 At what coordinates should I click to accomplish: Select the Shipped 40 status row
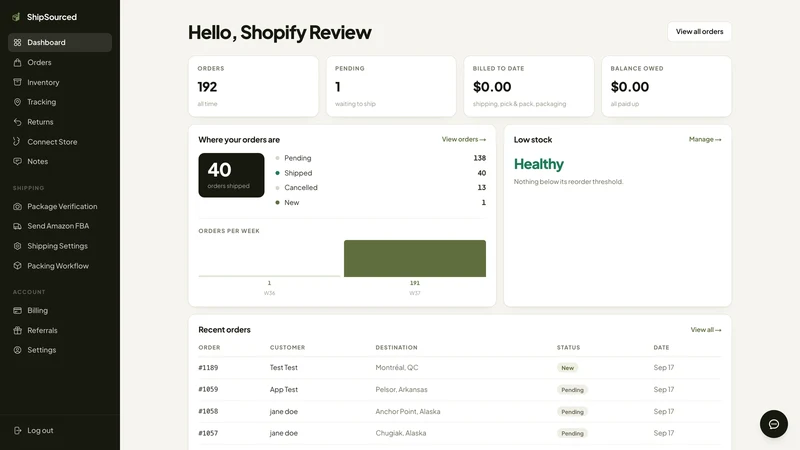point(380,173)
